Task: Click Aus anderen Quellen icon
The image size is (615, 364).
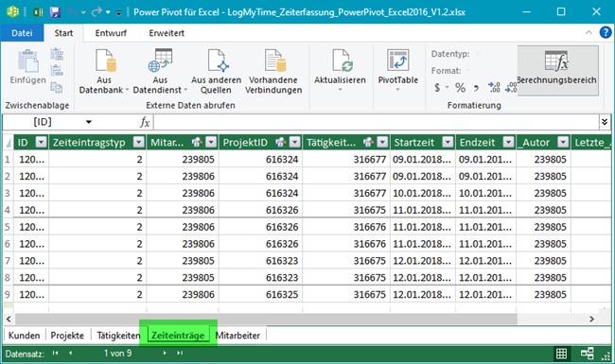Action: [x=216, y=61]
